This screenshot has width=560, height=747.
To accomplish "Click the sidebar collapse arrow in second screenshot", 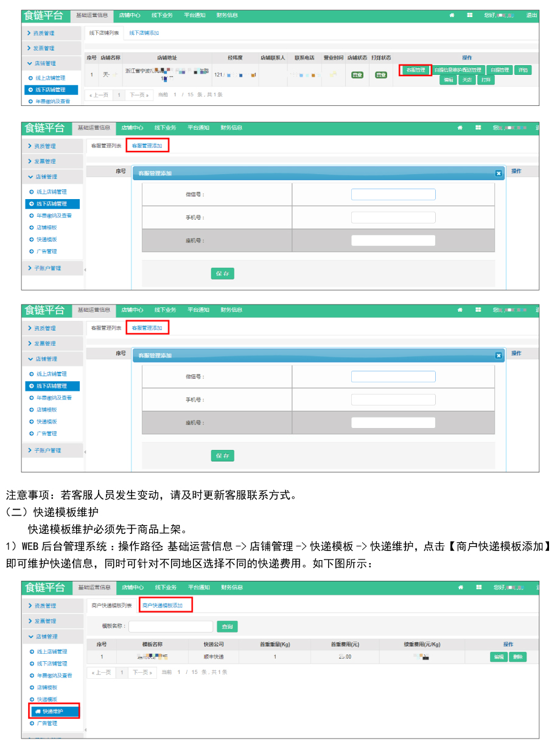I will pyautogui.click(x=85, y=269).
